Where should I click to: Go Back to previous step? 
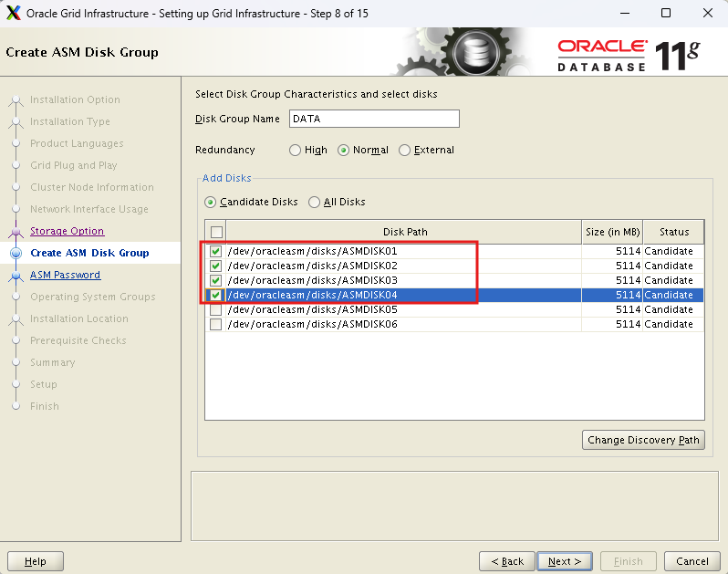pyautogui.click(x=507, y=561)
